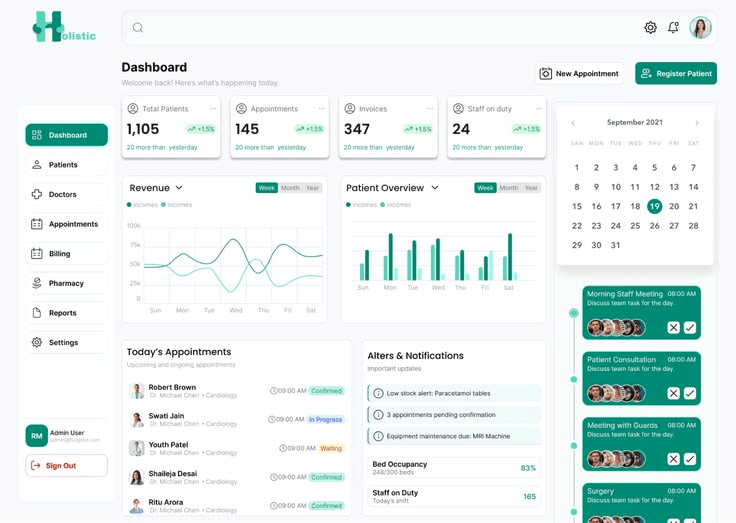Viewport: 736px width, 523px height.
Task: Select Month in Revenue chart
Action: coord(290,188)
